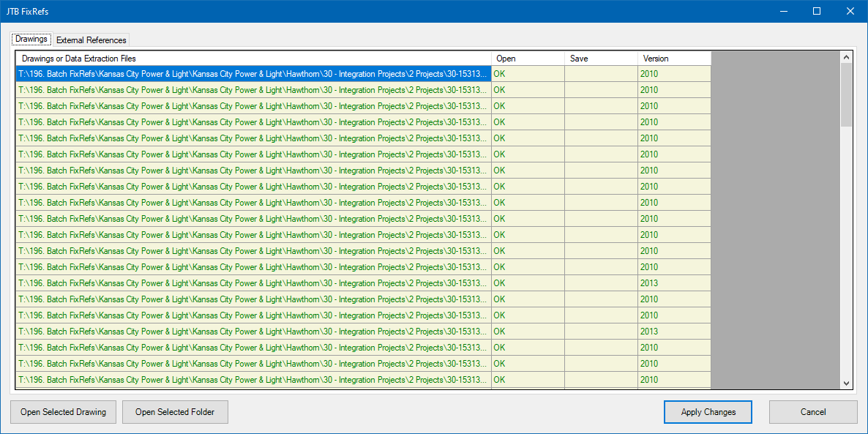Click the Open column header
Screen dimensions: 868x434
click(x=528, y=58)
